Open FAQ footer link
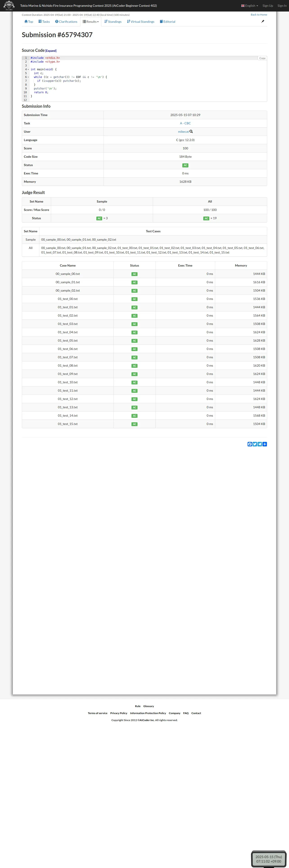The width and height of the screenshot is (289, 868). coord(186,713)
